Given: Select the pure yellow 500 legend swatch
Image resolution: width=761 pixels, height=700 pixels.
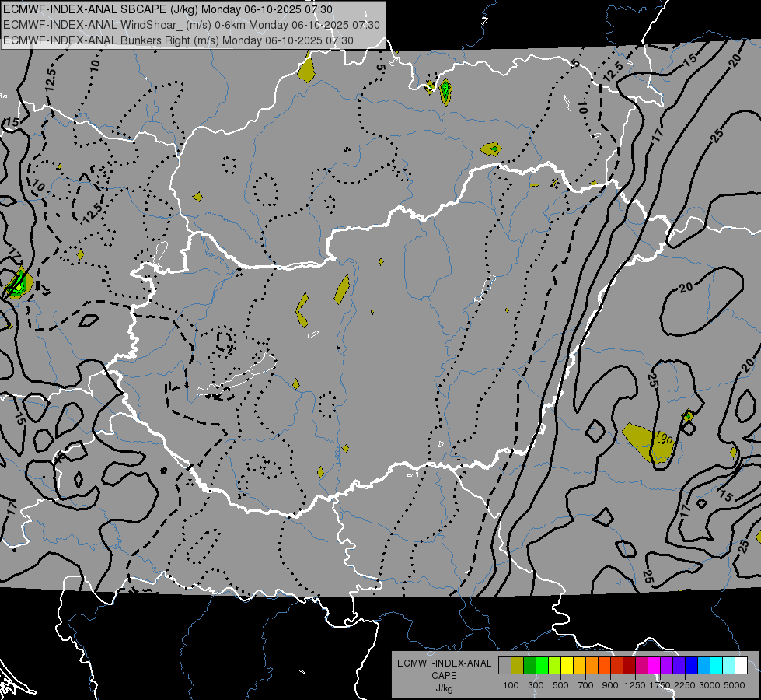Looking at the screenshot, I should click(x=567, y=666).
